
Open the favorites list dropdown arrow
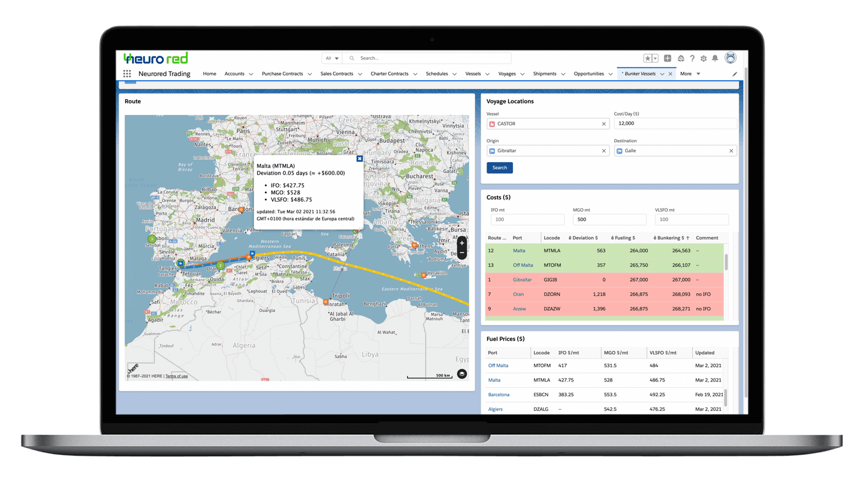(x=655, y=58)
